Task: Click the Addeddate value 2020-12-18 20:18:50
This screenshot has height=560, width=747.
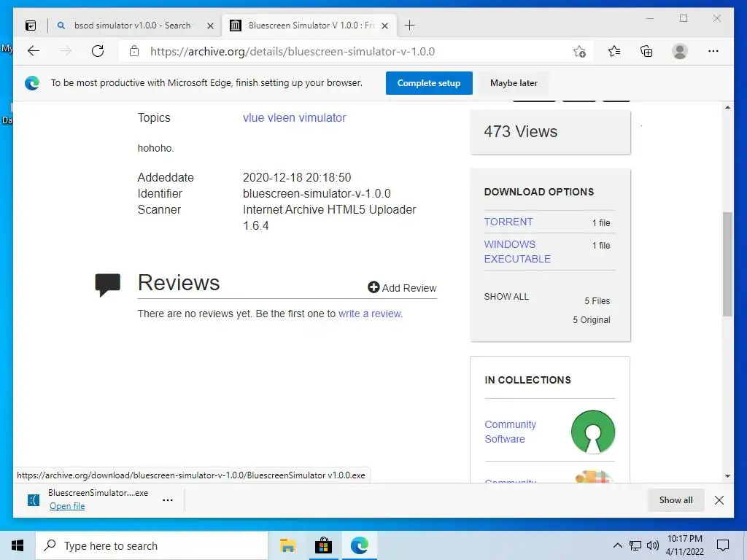Action: click(297, 178)
